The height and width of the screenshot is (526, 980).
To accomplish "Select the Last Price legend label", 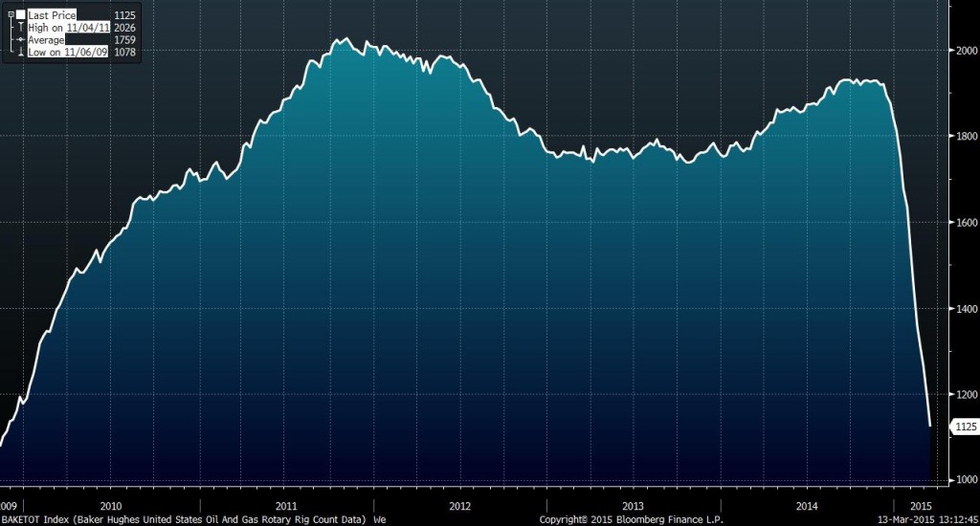I will (53, 15).
